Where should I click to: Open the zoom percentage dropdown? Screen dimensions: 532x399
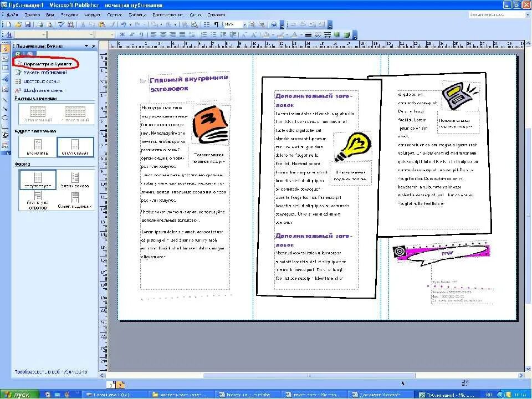pyautogui.click(x=244, y=24)
